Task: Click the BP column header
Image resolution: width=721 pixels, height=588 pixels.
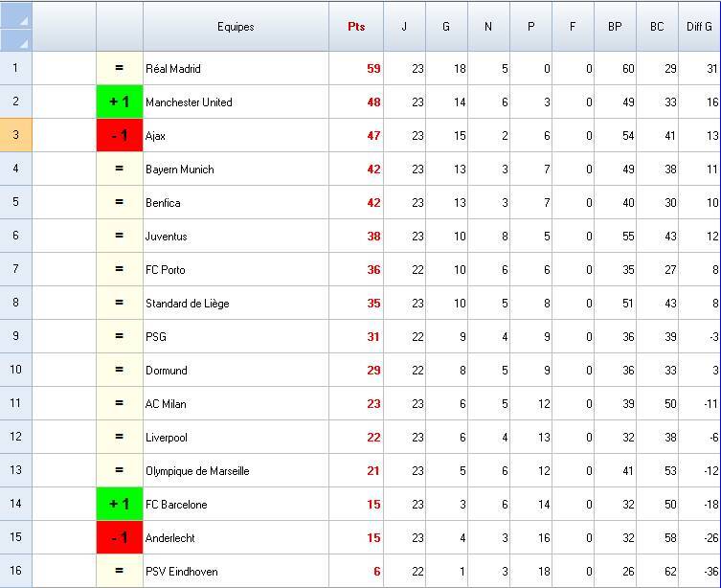Action: [615, 27]
